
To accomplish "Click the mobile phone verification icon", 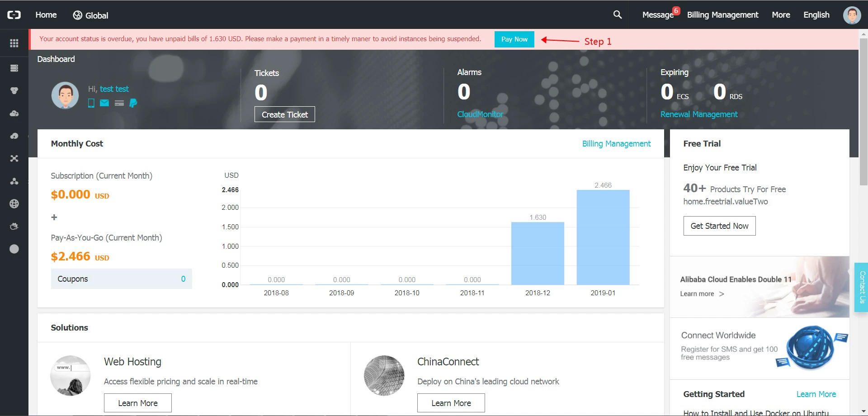I will point(91,103).
